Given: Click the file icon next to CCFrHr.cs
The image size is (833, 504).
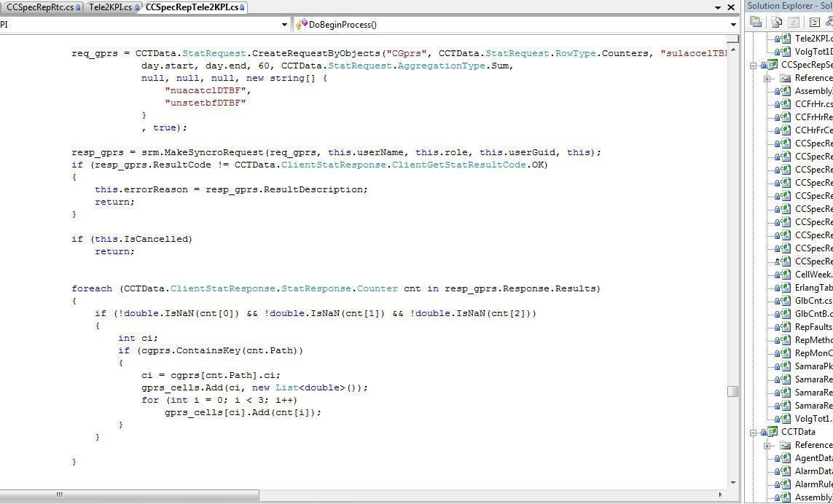Looking at the screenshot, I should (785, 104).
